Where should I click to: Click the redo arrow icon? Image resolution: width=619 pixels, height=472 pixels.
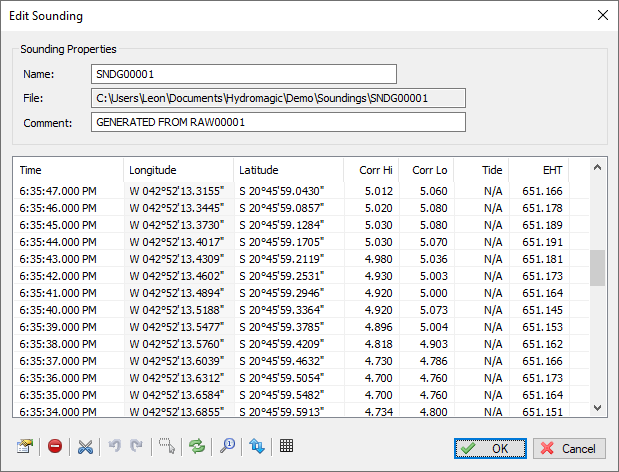tap(136, 446)
